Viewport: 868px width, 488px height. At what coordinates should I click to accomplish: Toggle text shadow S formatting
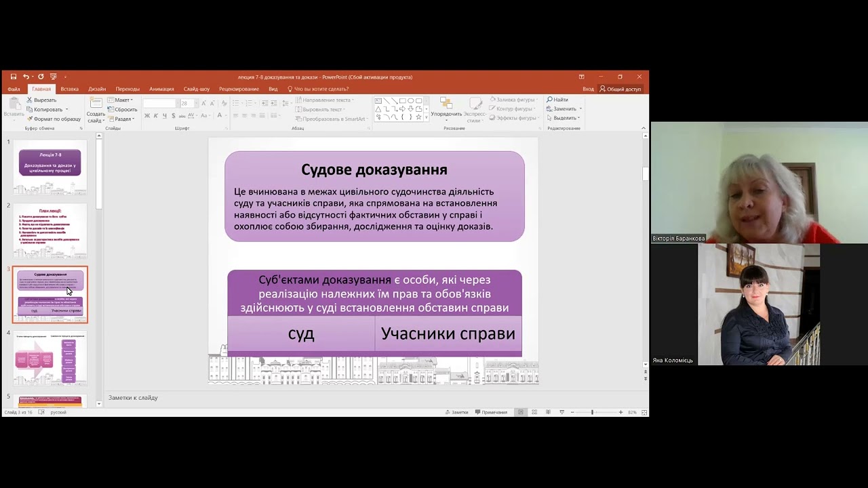pos(174,116)
